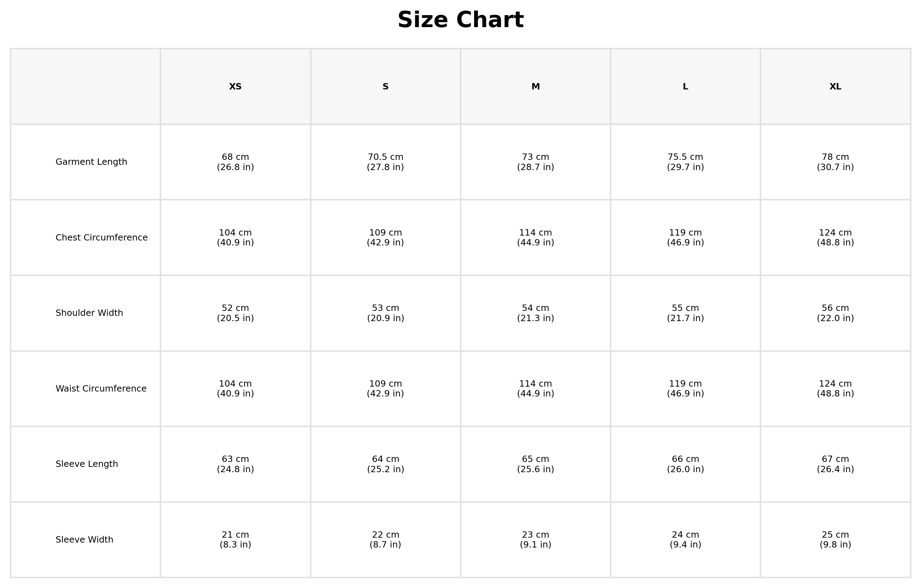Click the Shoulder Width row label
Screen dimensions: 921x588
89,313
